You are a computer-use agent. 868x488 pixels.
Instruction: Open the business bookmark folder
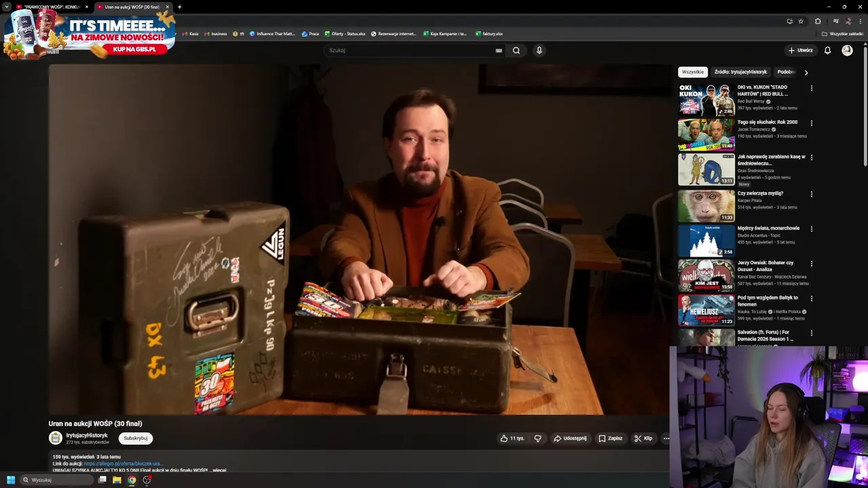(216, 33)
